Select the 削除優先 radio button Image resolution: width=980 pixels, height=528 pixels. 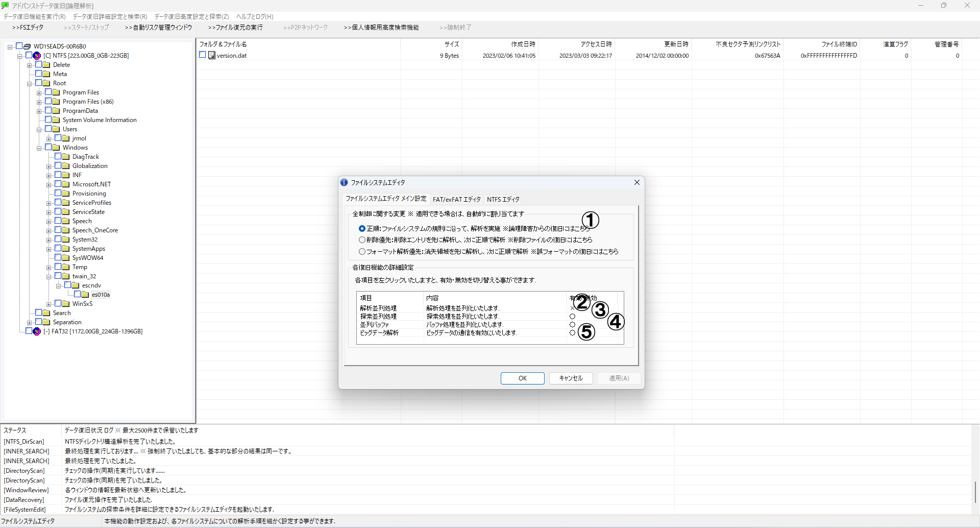pos(362,240)
